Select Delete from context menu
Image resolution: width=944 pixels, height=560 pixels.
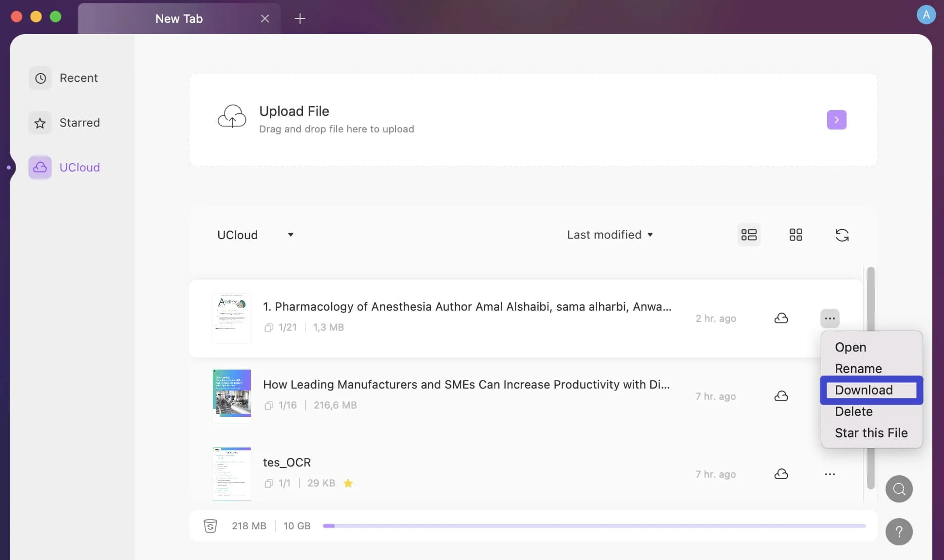pos(853,411)
